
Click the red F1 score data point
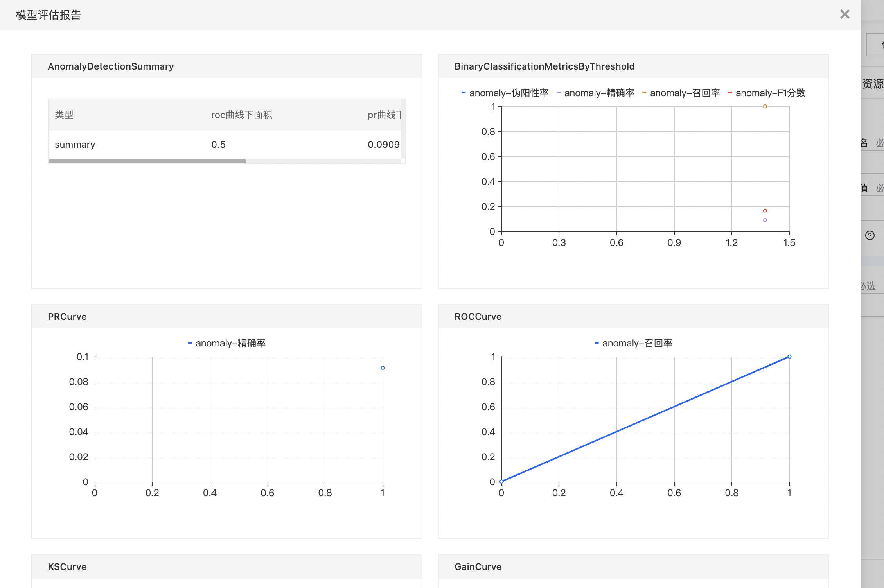pos(765,211)
